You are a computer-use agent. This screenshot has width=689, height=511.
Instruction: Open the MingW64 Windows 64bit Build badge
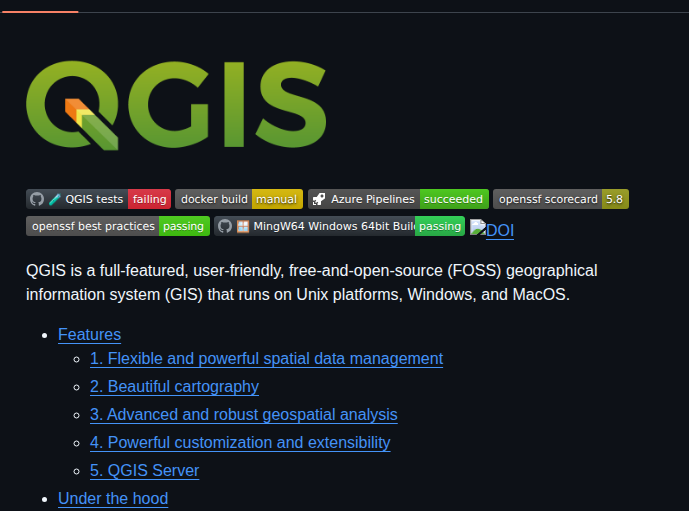click(339, 226)
